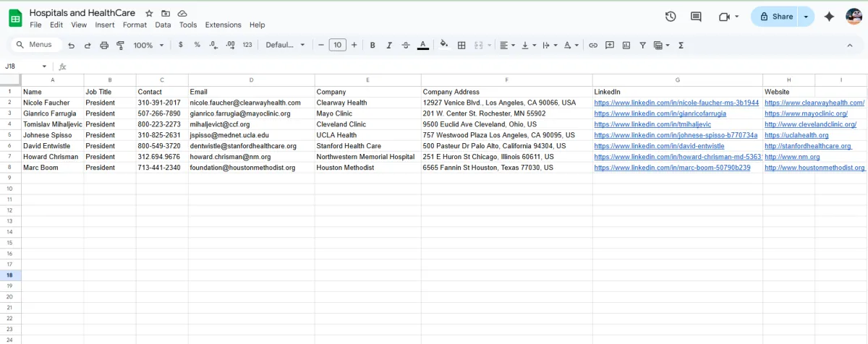Screen dimensions: 868x344
Task: Star the Hospitals and HealthCare document
Action: tap(149, 13)
